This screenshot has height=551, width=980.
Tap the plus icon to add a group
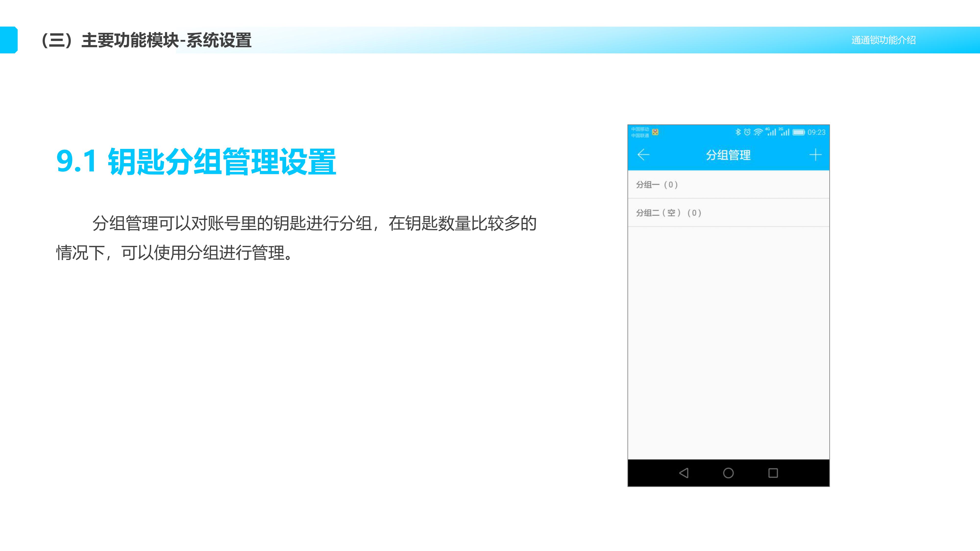click(815, 155)
